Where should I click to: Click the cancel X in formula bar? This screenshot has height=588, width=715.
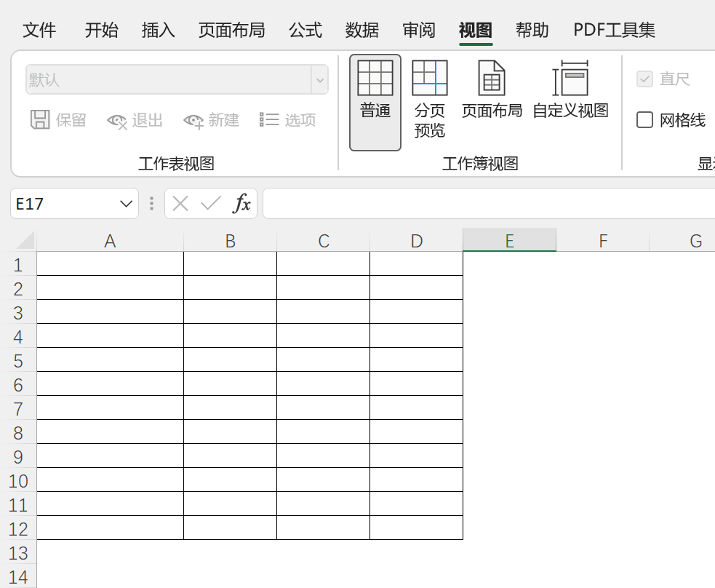[180, 203]
